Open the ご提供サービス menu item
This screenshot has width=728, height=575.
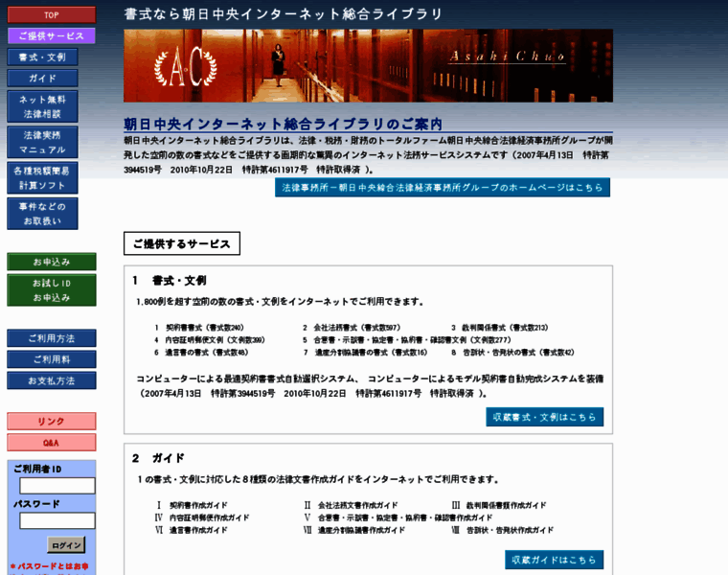52,35
